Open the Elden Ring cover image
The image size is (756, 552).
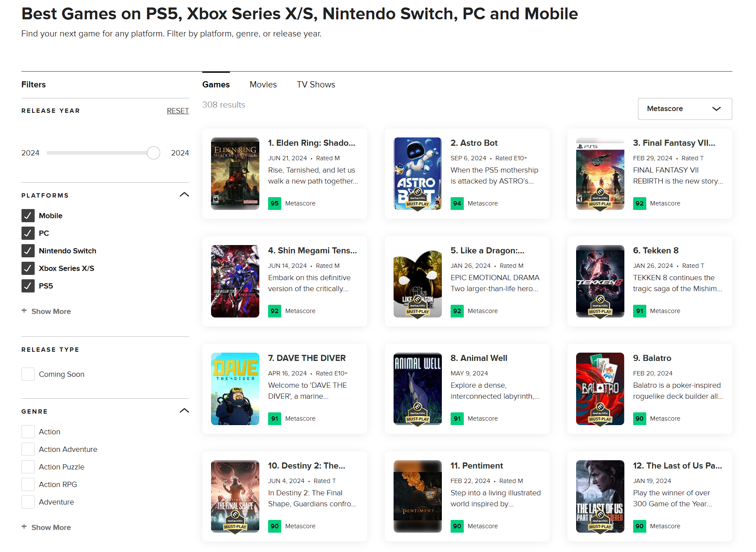coord(235,173)
